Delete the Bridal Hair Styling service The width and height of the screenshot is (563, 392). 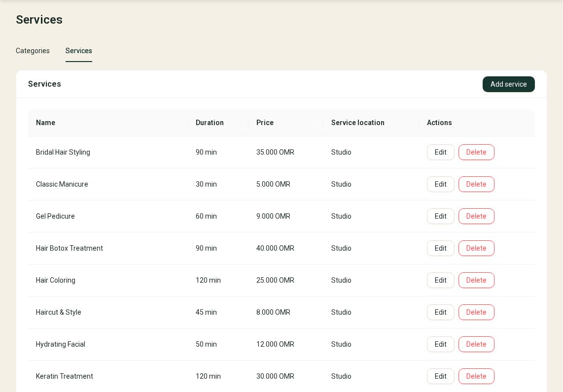click(476, 153)
